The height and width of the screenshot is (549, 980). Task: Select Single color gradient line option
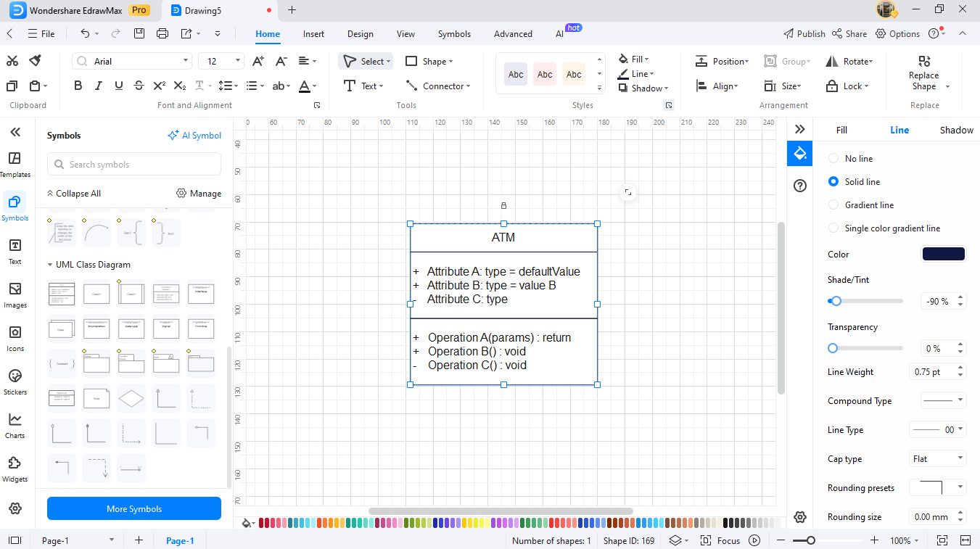pyautogui.click(x=884, y=228)
